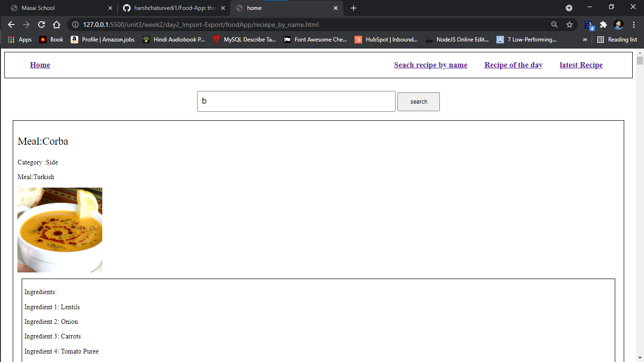Click the Meal:Corba heading
This screenshot has width=644, height=362.
43,141
